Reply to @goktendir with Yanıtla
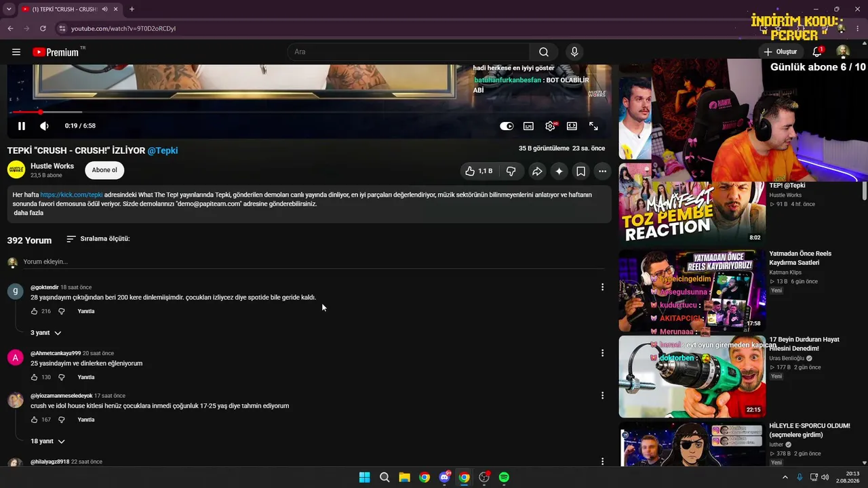The width and height of the screenshot is (868, 488). 86,311
